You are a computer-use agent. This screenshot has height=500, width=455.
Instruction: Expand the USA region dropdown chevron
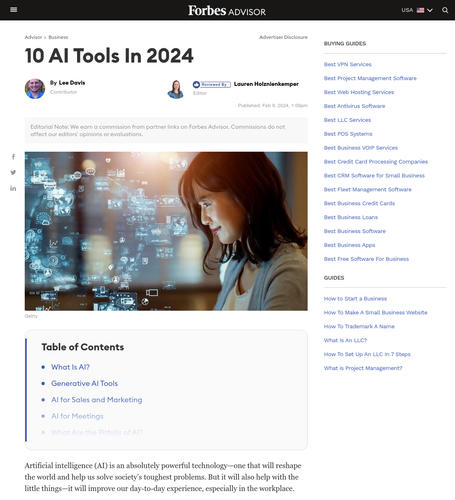click(x=430, y=10)
